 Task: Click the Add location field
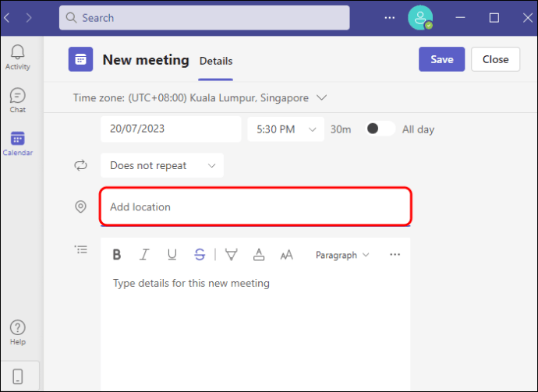(255, 207)
